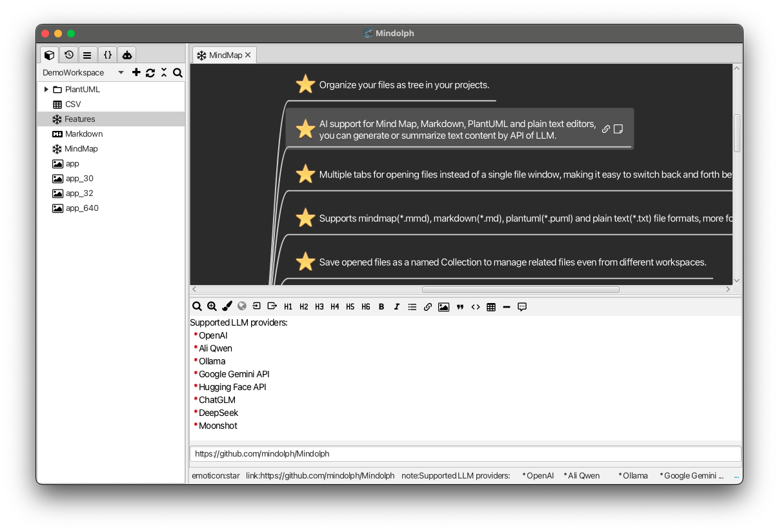Viewport: 779px width, 532px height.
Task: Apply H6 heading
Action: [366, 307]
